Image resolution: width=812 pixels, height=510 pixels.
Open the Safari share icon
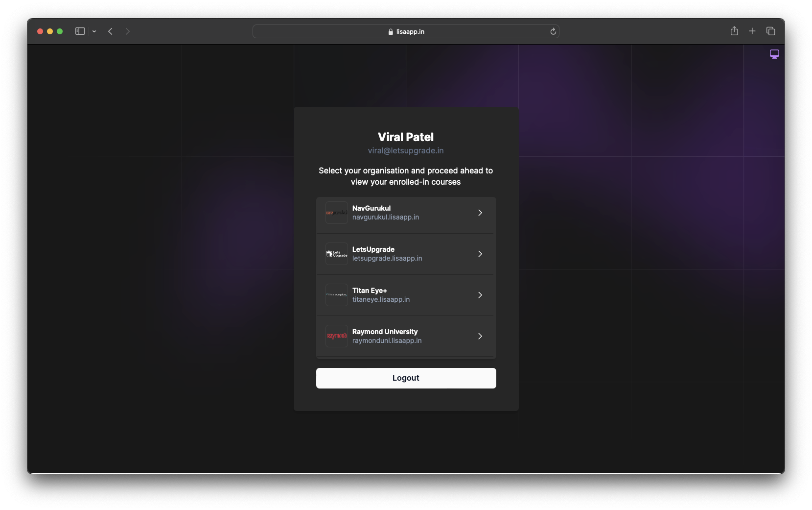tap(734, 31)
